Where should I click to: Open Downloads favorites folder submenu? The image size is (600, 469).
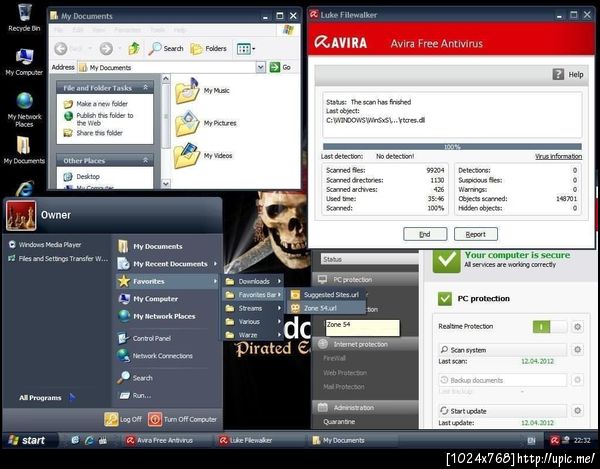[x=253, y=281]
